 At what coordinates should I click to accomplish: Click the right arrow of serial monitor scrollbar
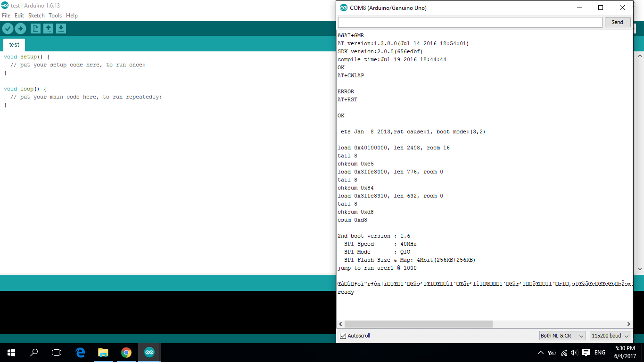click(x=628, y=324)
